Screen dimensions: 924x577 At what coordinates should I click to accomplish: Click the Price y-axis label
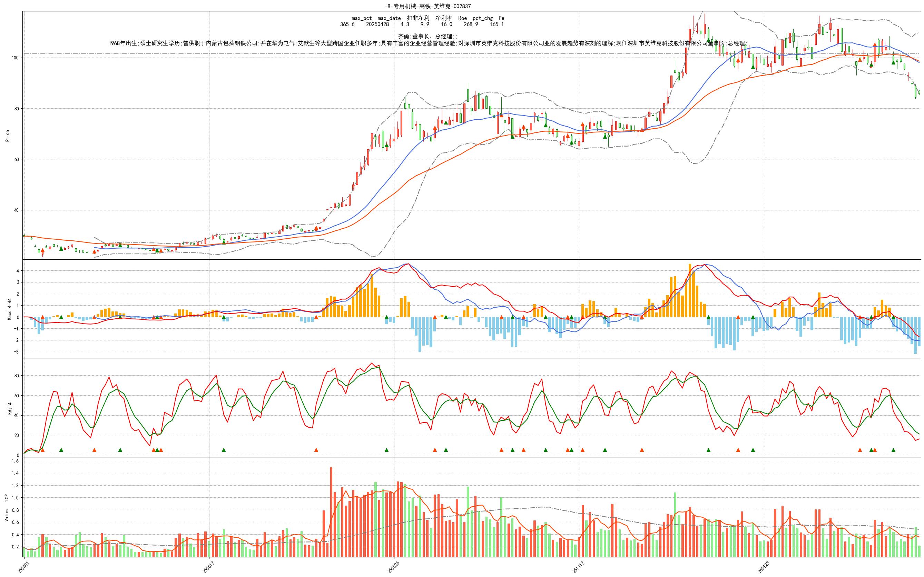(7, 136)
